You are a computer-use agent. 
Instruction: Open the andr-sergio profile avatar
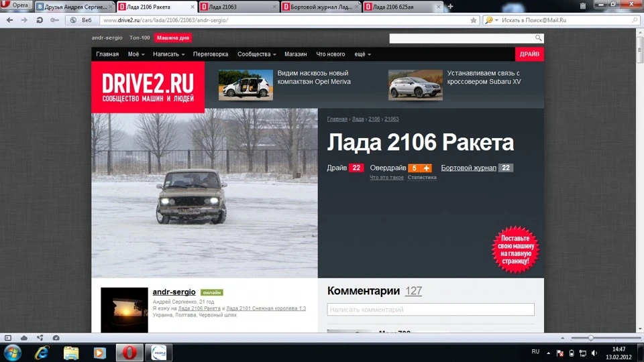(x=124, y=310)
